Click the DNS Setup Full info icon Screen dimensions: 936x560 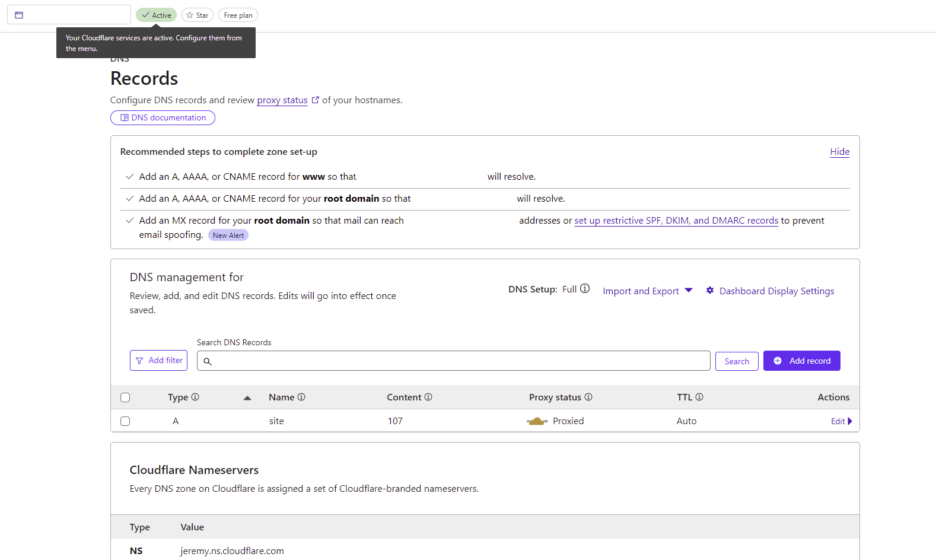(585, 289)
